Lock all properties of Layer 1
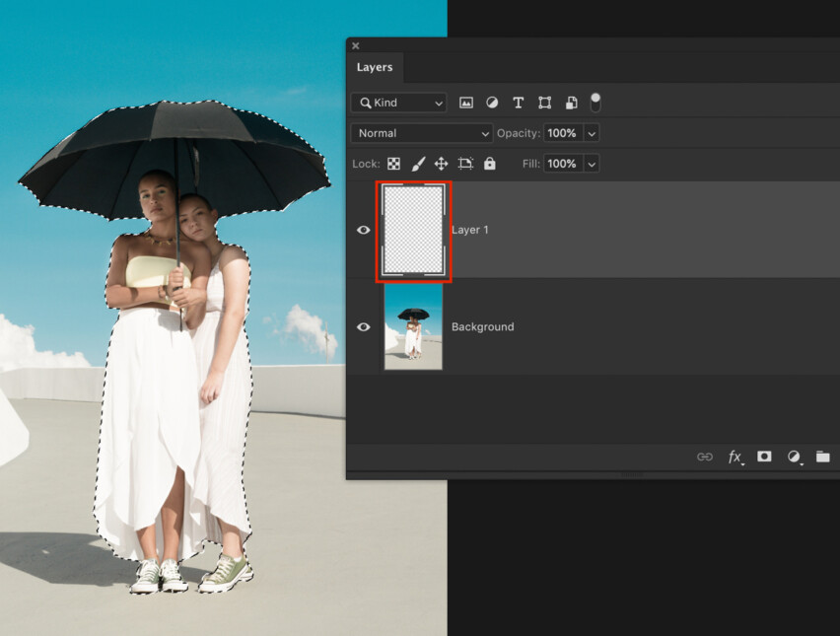This screenshot has width=840, height=636. coord(490,163)
